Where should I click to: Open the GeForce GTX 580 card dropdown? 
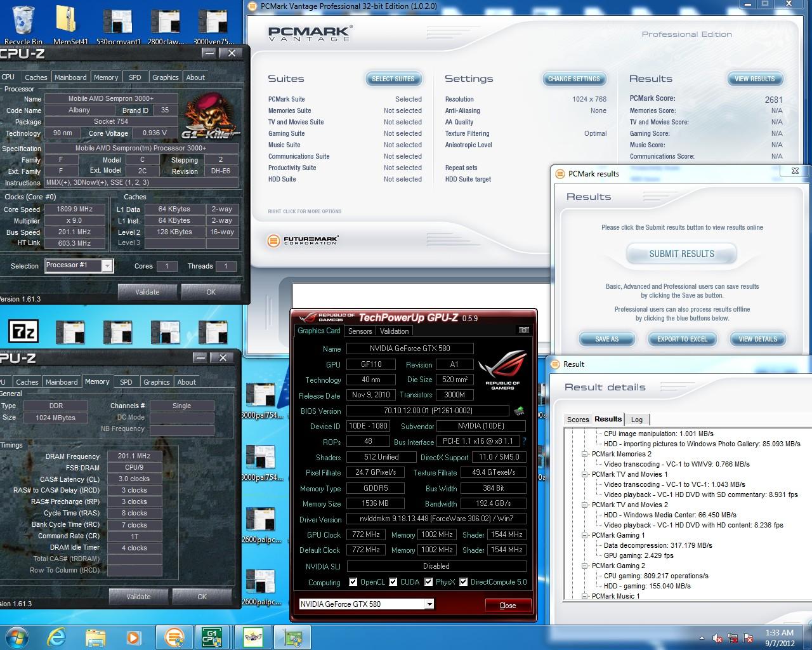pyautogui.click(x=429, y=604)
